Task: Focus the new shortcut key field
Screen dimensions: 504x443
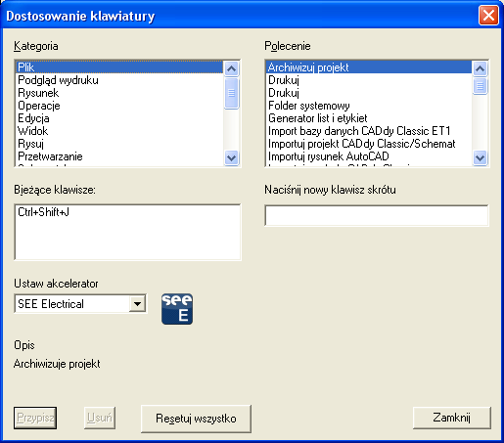Action: 377,215
